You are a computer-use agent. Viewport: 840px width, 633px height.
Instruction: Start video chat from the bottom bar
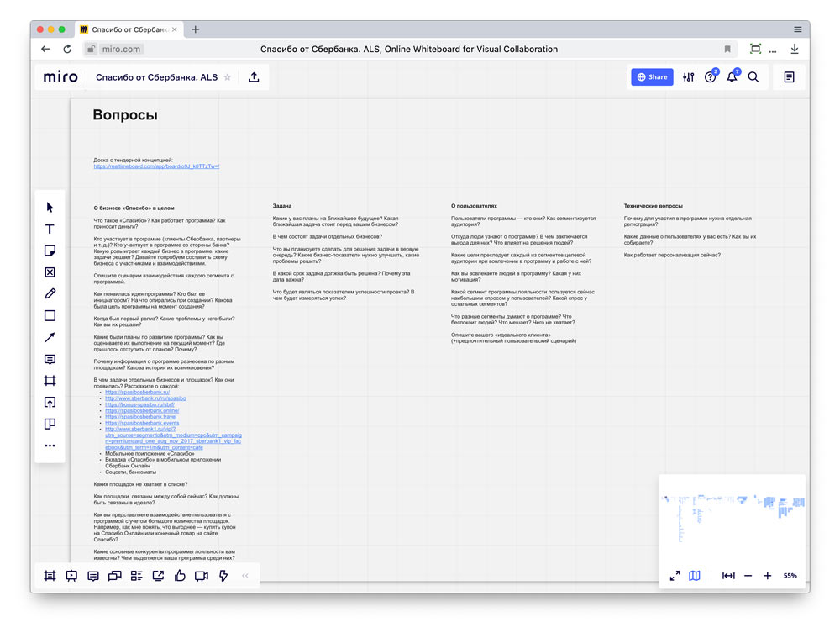(x=201, y=576)
